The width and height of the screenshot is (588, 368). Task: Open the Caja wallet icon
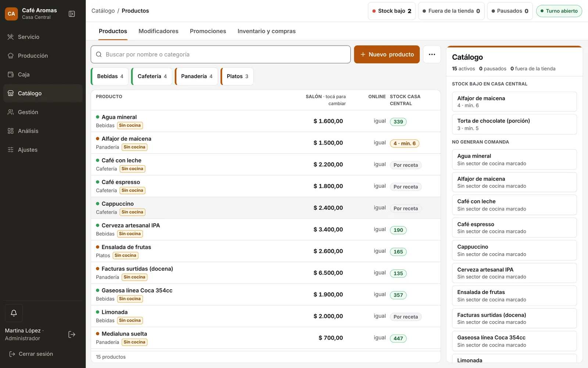11,74
